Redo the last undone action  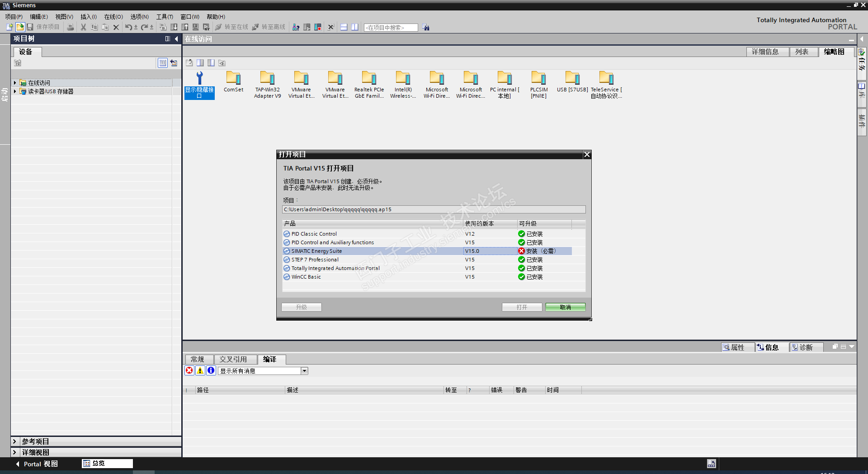pyautogui.click(x=144, y=27)
